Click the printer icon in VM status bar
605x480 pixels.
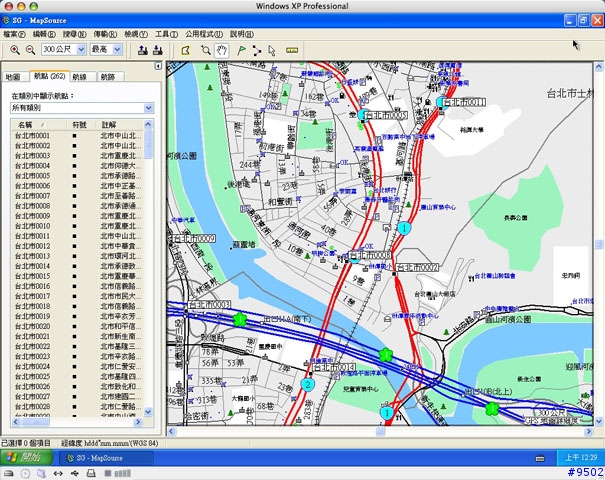coord(91,473)
